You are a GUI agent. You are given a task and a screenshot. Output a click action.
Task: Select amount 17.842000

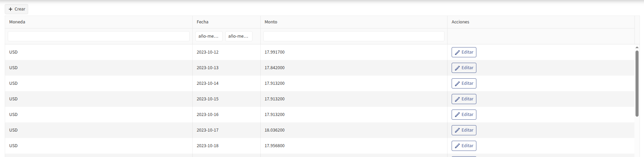pos(274,68)
